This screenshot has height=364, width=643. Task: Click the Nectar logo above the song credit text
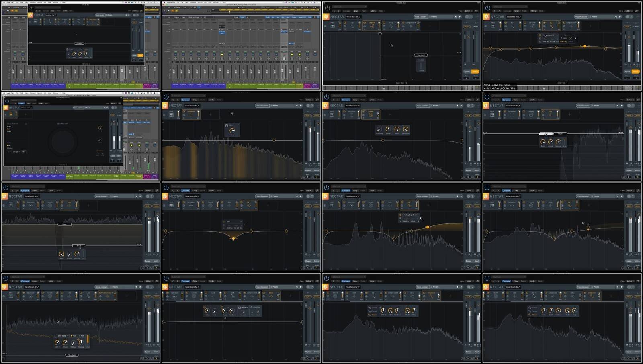pyautogui.click(x=486, y=17)
